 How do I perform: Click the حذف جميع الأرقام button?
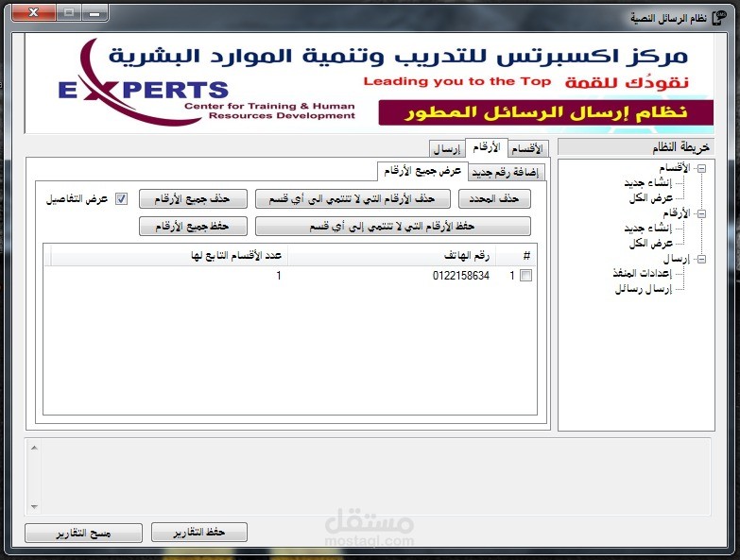click(193, 199)
